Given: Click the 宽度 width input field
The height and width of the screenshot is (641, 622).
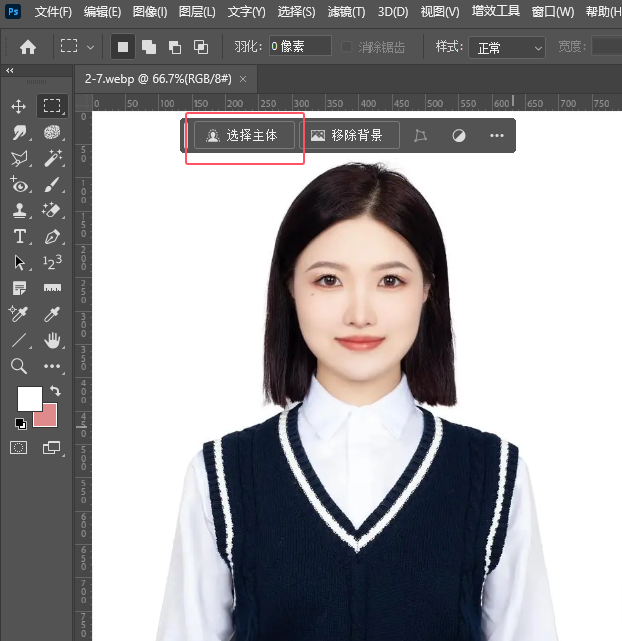Looking at the screenshot, I should pyautogui.click(x=607, y=46).
